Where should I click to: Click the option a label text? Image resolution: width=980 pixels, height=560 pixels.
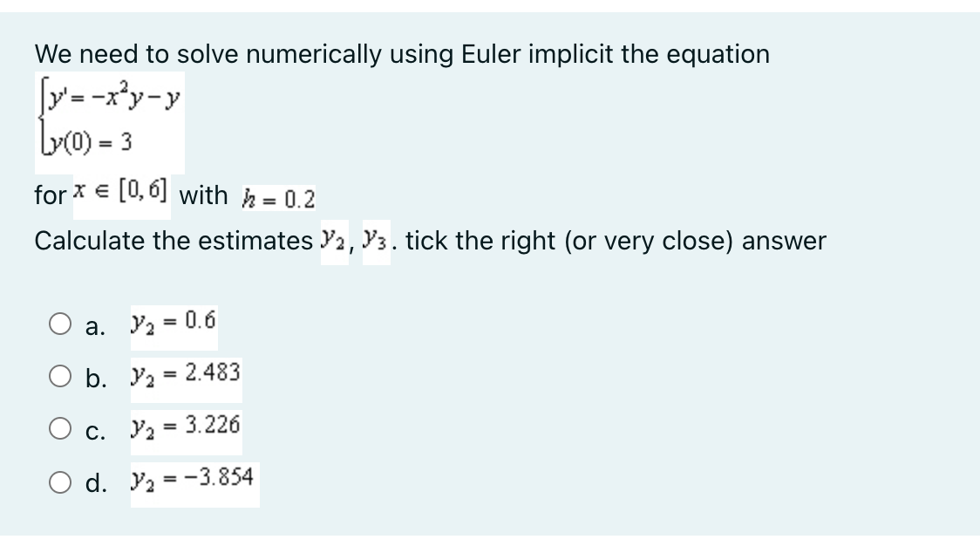(x=93, y=326)
